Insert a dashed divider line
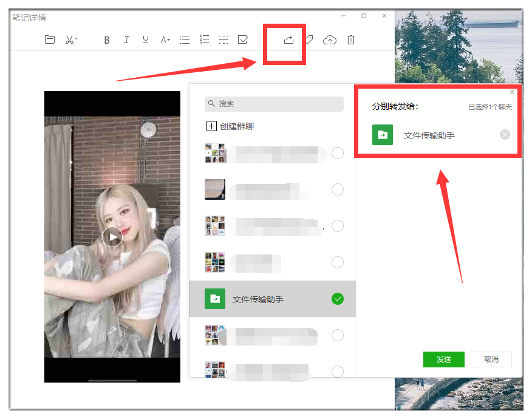The height and width of the screenshot is (419, 532). click(x=223, y=40)
